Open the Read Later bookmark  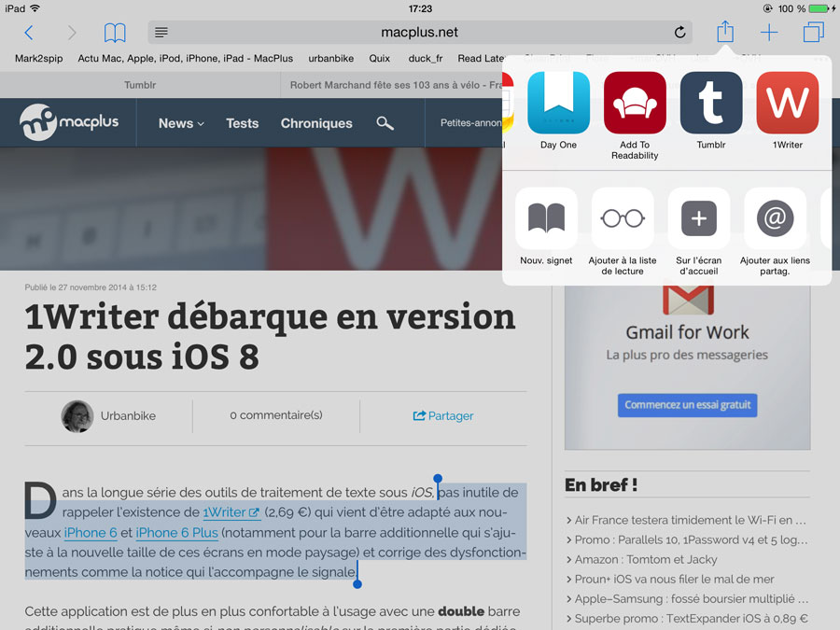coord(481,59)
